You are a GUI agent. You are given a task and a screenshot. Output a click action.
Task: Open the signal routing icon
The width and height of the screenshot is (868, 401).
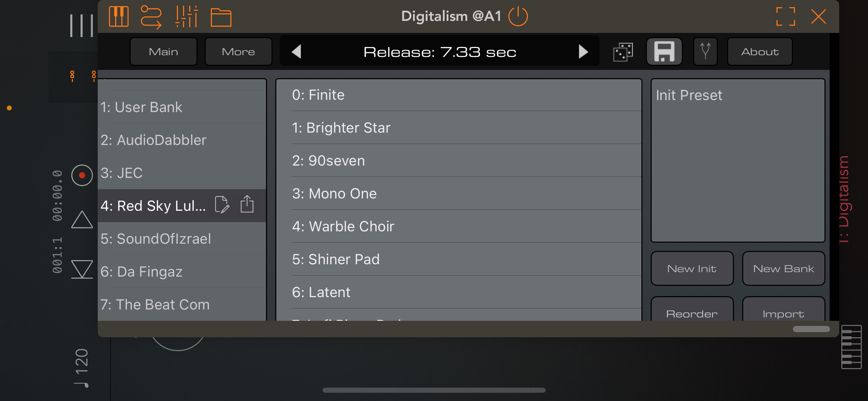pyautogui.click(x=151, y=17)
